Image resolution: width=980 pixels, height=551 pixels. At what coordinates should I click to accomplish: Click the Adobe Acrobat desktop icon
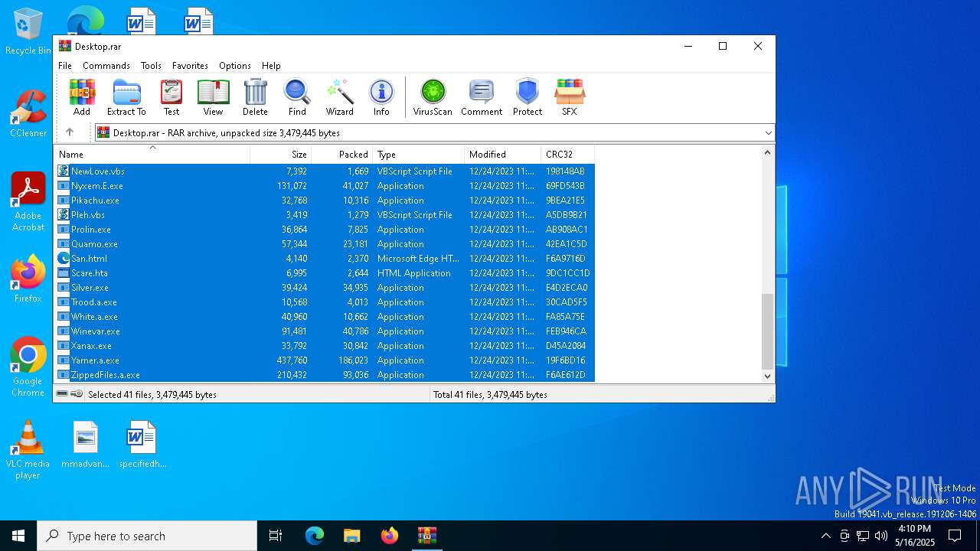pyautogui.click(x=28, y=201)
